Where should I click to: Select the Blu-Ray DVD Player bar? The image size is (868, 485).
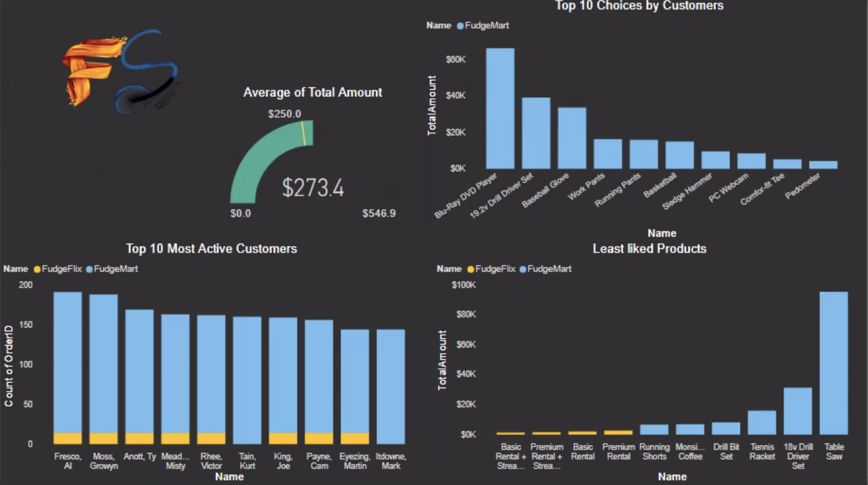tap(500, 108)
